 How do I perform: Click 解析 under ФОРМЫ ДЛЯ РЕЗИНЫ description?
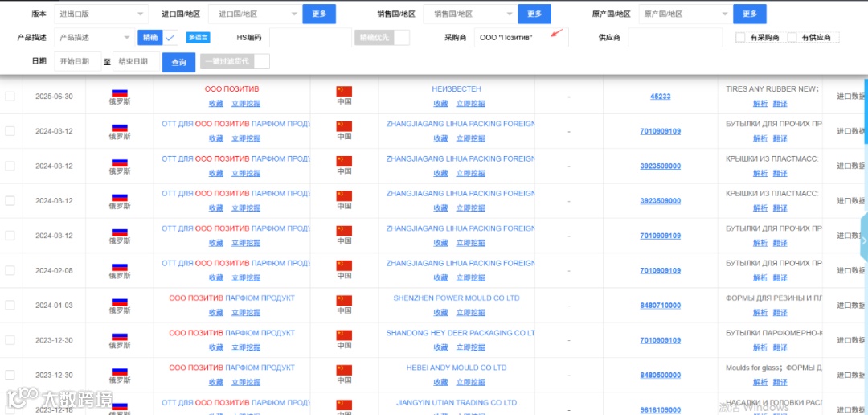click(760, 313)
